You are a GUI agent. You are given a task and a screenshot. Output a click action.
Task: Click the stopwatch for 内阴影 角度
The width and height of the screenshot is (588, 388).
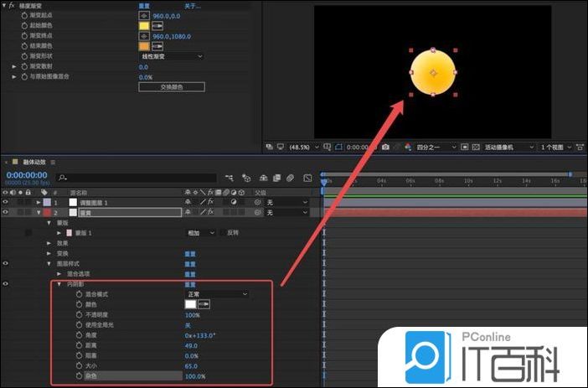point(80,335)
